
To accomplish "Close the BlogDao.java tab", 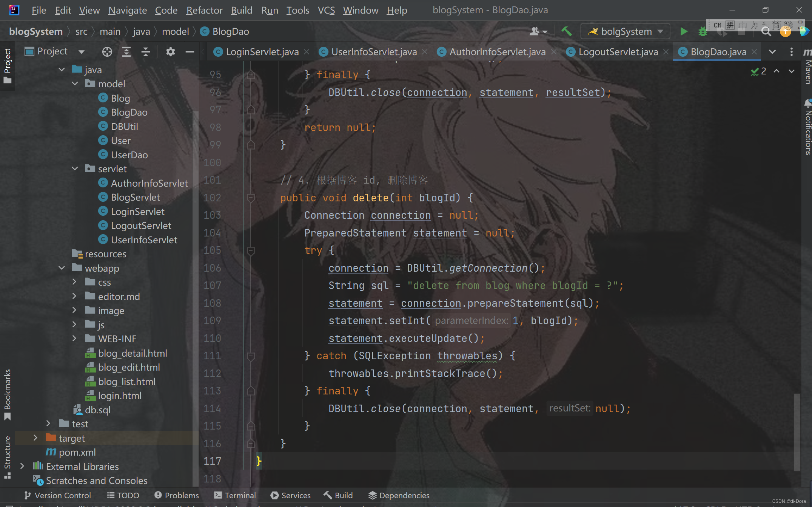I will [x=754, y=52].
